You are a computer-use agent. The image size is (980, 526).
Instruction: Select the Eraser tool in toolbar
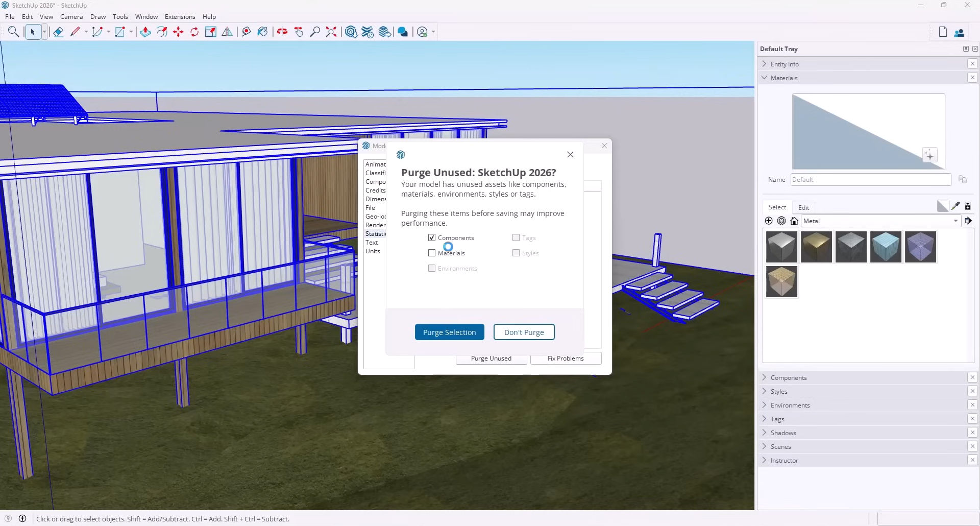point(58,32)
